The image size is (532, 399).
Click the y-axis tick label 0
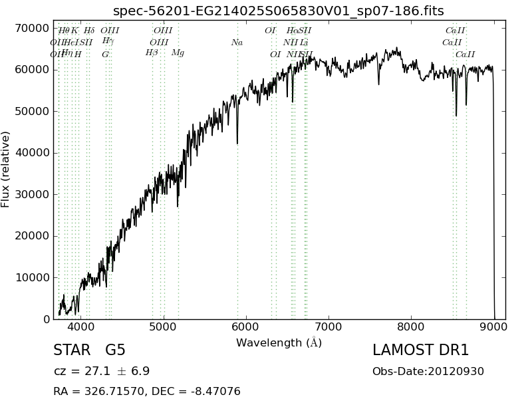click(47, 319)
